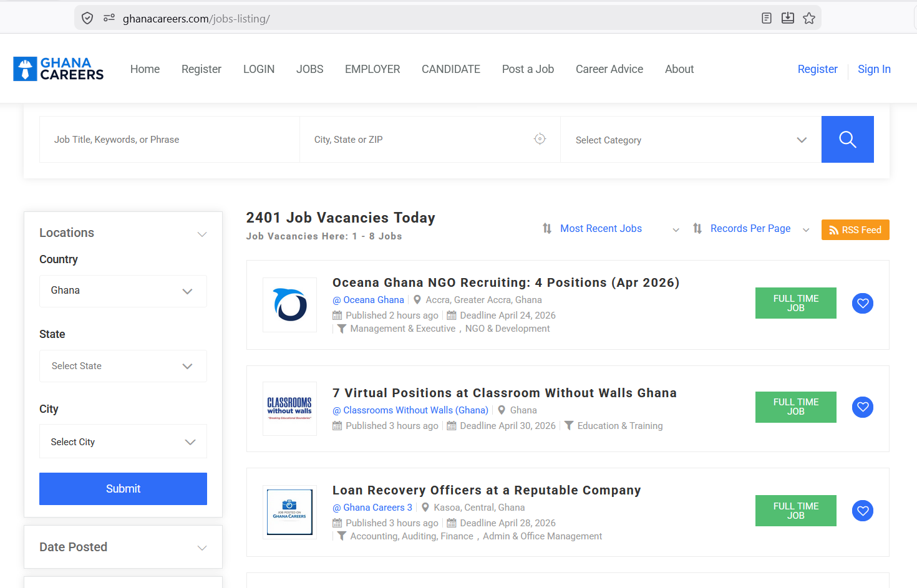
Task: Open the Select State dropdown
Action: pos(123,366)
